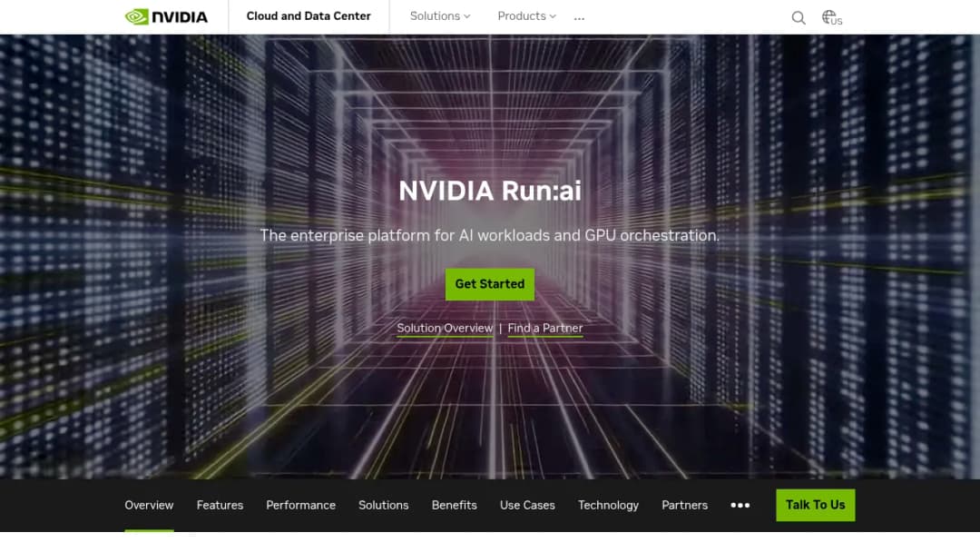980x552 pixels.
Task: Select the Overview tab
Action: [149, 505]
